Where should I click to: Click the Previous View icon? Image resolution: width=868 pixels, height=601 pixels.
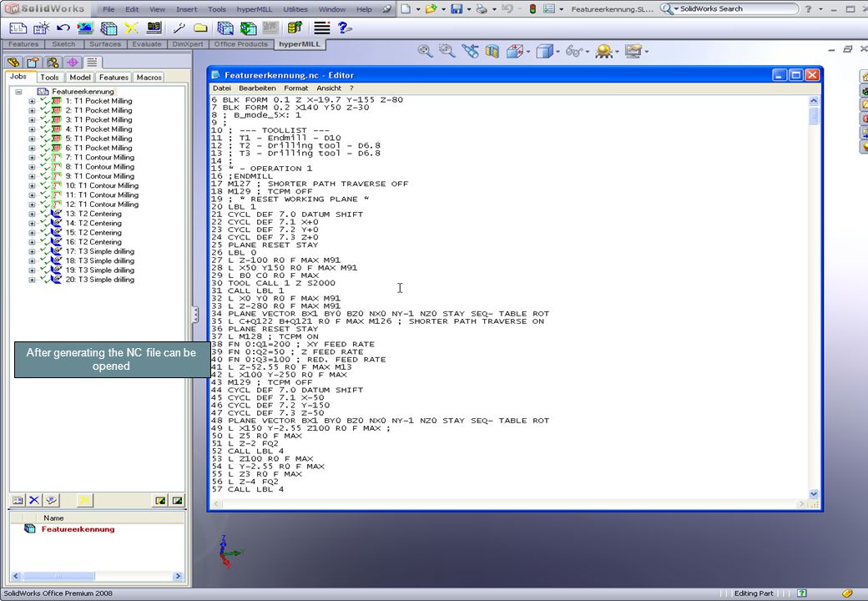[470, 52]
